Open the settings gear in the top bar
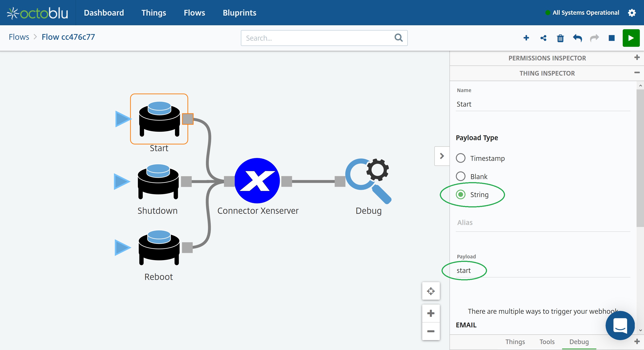The width and height of the screenshot is (644, 350). pos(632,13)
